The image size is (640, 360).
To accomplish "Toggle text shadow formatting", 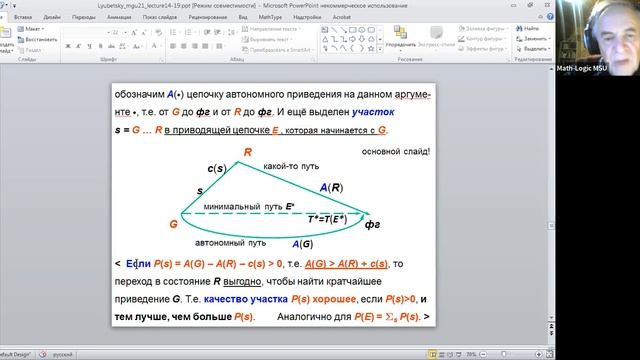I will (x=100, y=47).
